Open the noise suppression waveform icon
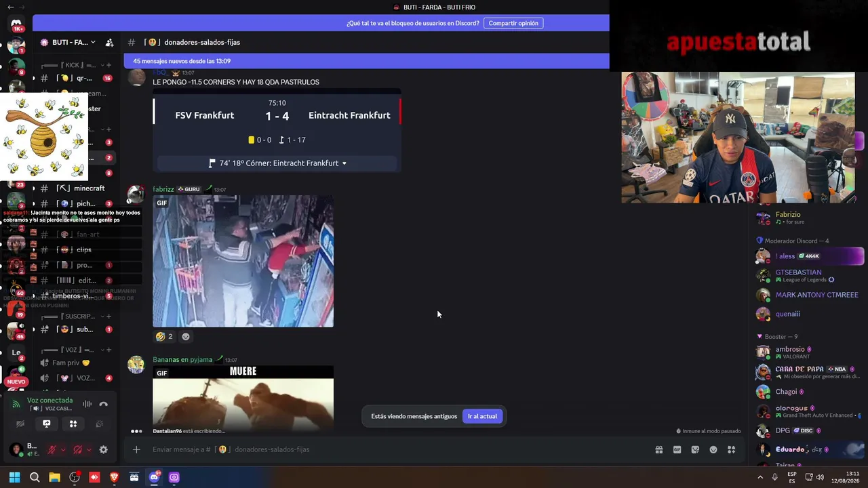 click(87, 404)
